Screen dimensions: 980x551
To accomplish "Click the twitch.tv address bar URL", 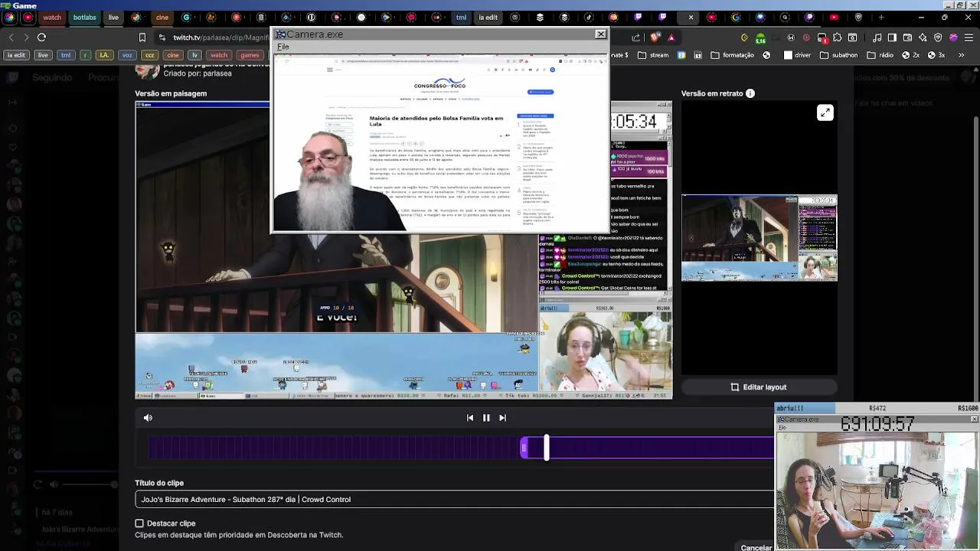I will point(221,37).
